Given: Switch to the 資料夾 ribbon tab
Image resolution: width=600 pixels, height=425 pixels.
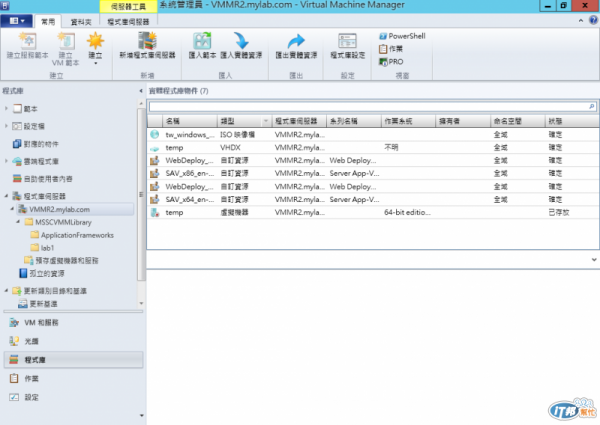Looking at the screenshot, I should 81,22.
